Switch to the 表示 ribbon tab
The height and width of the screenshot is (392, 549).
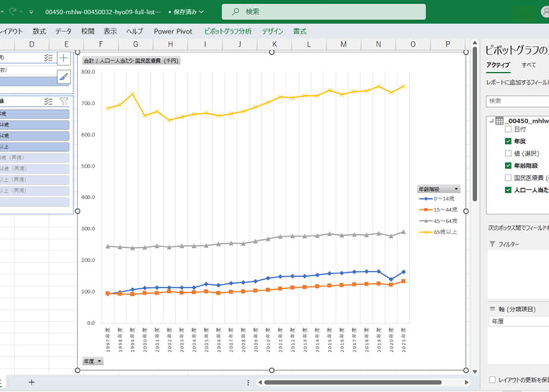pyautogui.click(x=110, y=31)
